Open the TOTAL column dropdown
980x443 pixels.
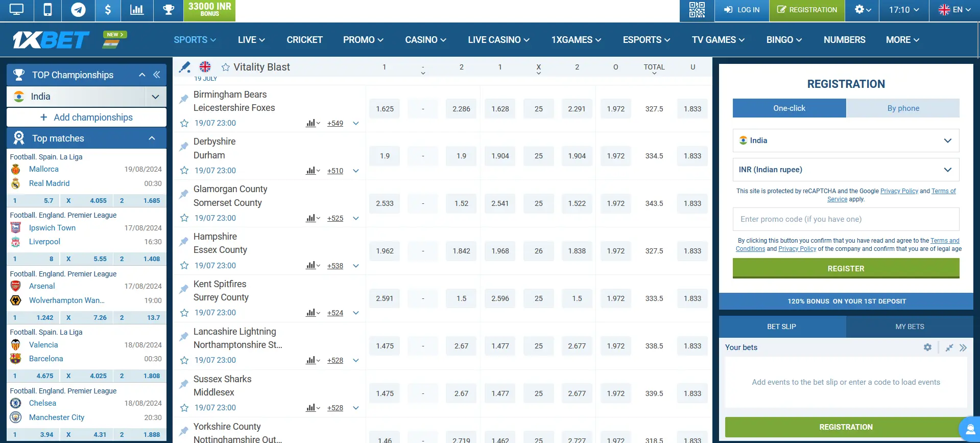click(654, 69)
